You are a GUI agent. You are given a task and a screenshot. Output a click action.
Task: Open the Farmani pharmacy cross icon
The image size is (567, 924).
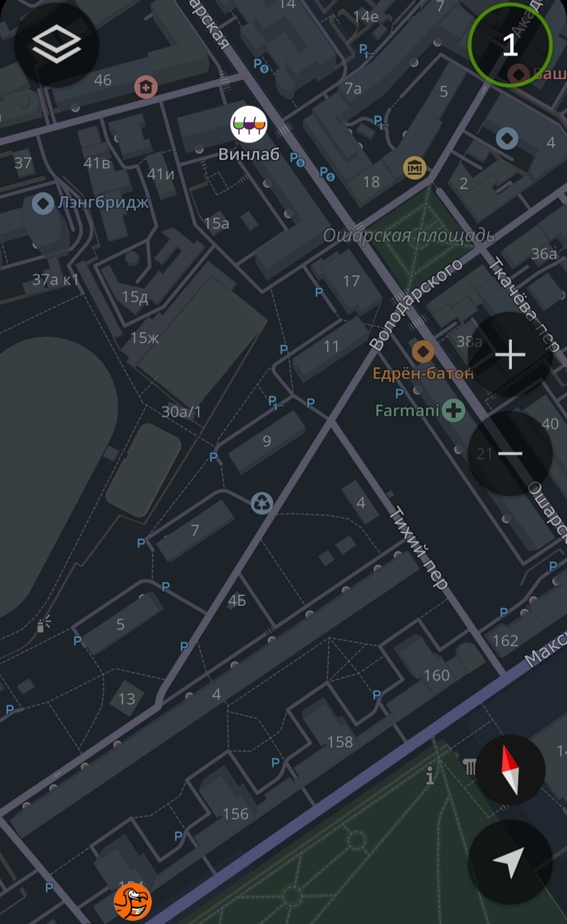click(x=454, y=410)
